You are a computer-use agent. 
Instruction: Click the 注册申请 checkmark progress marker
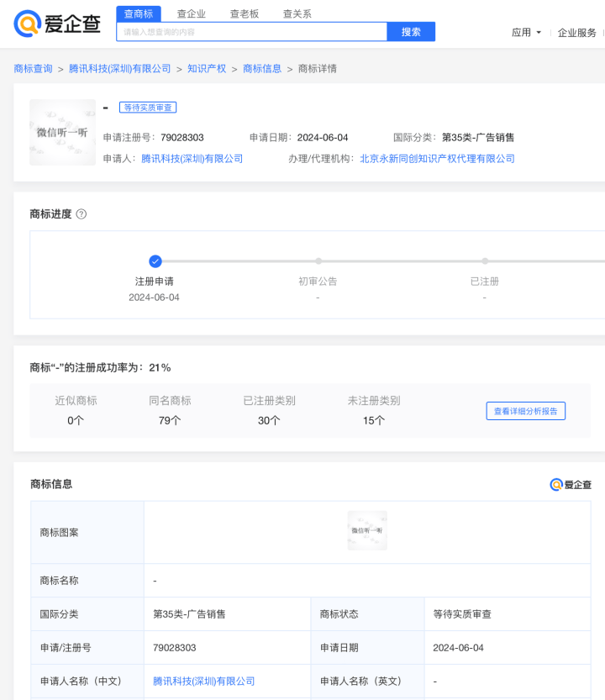[155, 261]
